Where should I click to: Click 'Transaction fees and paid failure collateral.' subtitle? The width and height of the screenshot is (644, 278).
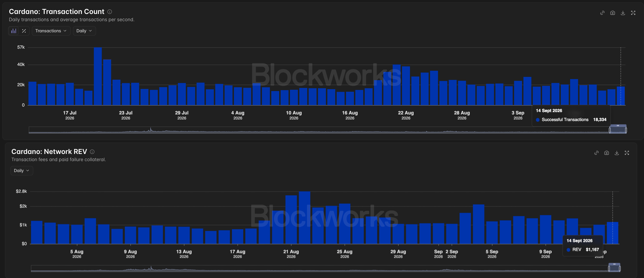click(59, 160)
